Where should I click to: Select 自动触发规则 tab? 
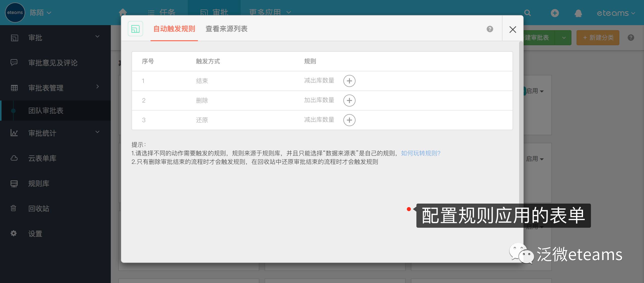[174, 29]
